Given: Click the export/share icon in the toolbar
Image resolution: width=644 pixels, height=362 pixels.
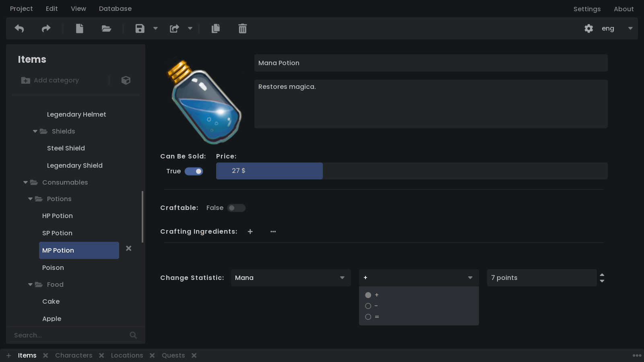Looking at the screenshot, I should coord(174,28).
